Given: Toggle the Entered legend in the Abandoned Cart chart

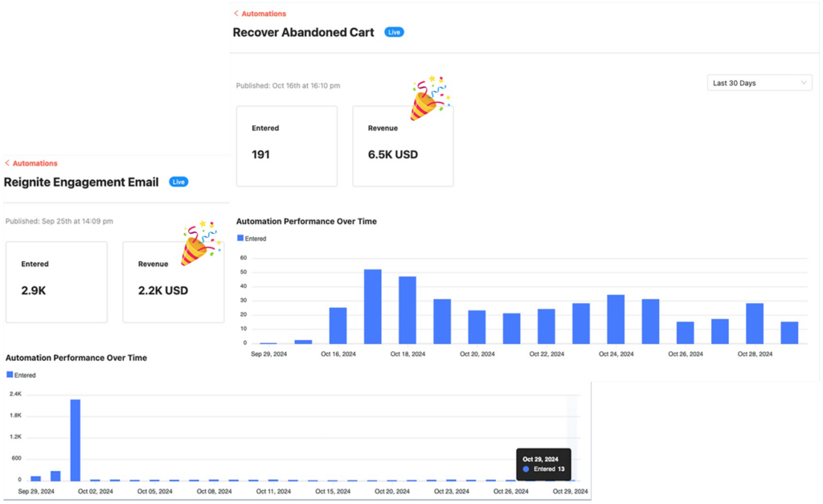Looking at the screenshot, I should point(256,239).
